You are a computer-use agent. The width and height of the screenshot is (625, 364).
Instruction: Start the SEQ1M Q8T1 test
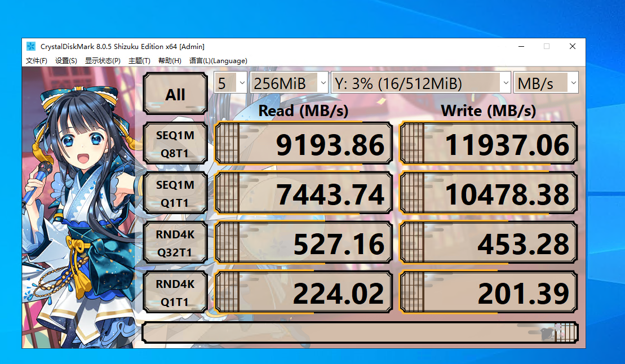coord(175,144)
